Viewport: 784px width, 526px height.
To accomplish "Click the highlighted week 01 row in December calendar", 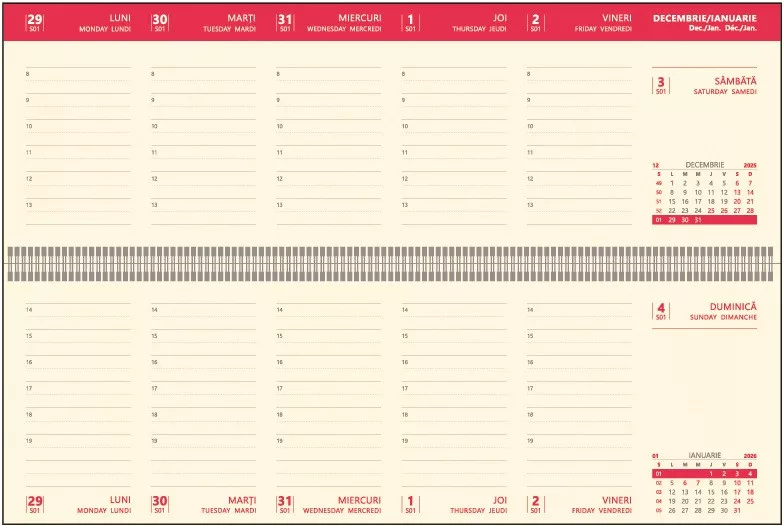I will 704,220.
